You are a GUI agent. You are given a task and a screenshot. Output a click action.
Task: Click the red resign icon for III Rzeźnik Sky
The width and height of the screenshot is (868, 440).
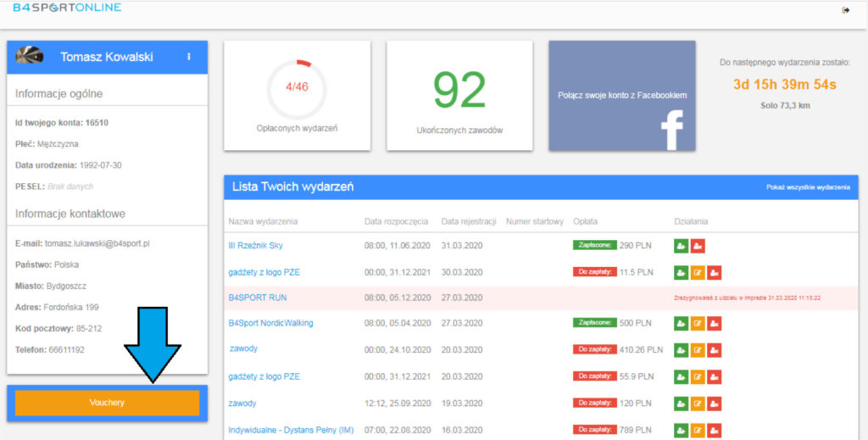point(698,246)
